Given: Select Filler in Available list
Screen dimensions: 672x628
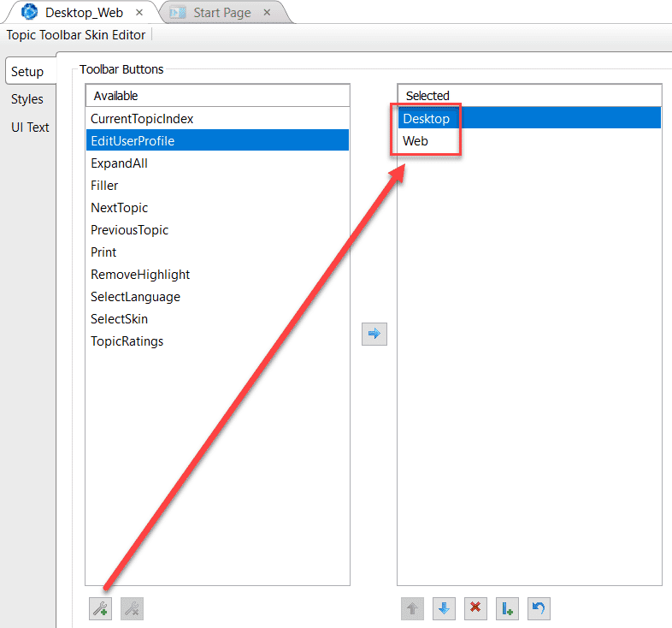Looking at the screenshot, I should point(218,186).
